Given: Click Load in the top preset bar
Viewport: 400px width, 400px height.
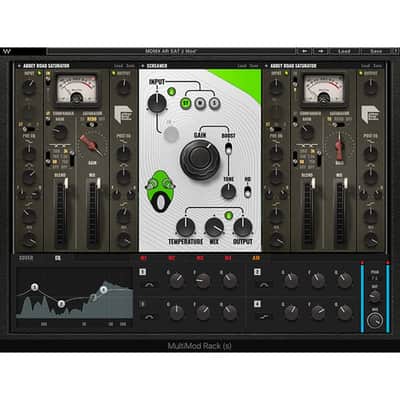Looking at the screenshot, I should 344,51.
